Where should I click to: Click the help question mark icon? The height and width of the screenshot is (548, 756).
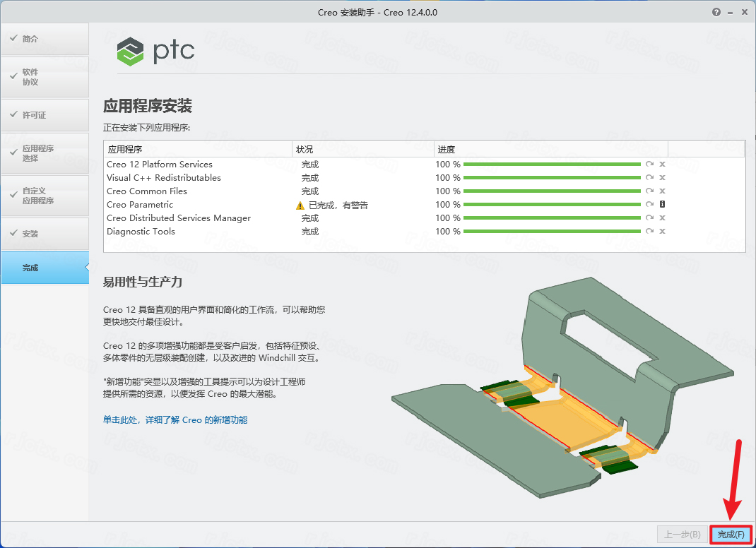716,12
